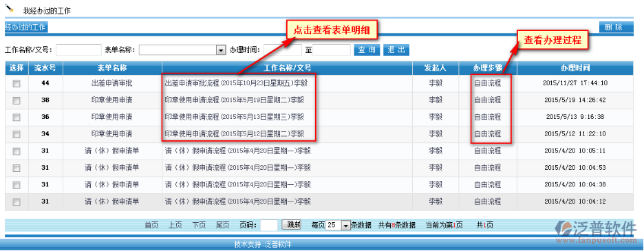Click the pen icon beside page title
Viewport: 644px width, 251px height.
click(x=10, y=8)
